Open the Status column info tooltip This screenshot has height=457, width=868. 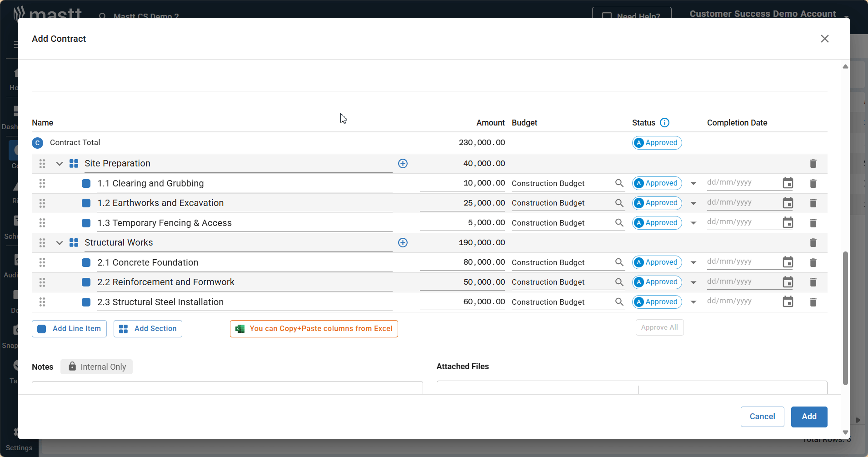(x=664, y=122)
